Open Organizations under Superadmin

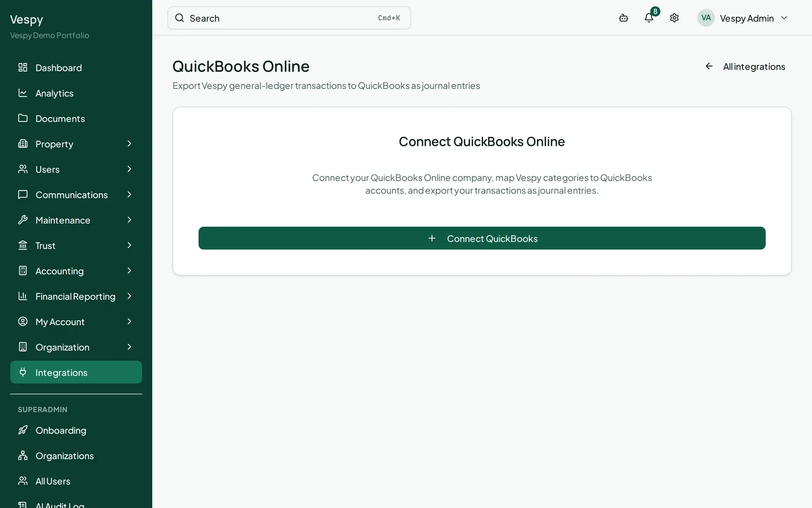coord(76,456)
